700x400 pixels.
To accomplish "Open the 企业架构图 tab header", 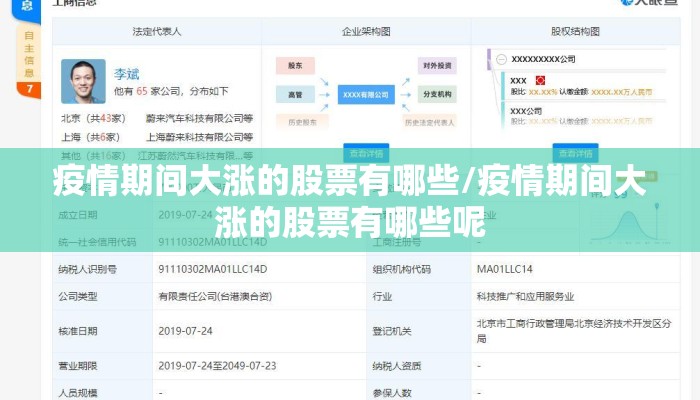I will (366, 32).
